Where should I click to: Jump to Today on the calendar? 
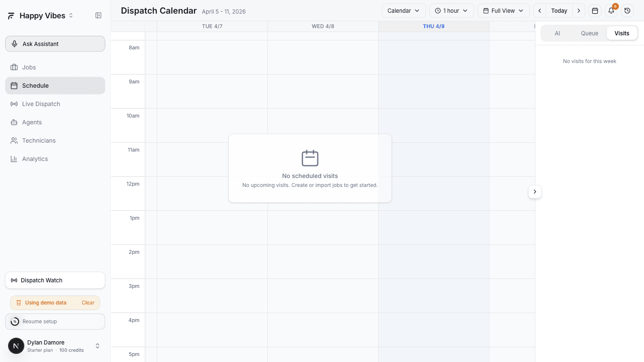click(x=559, y=10)
